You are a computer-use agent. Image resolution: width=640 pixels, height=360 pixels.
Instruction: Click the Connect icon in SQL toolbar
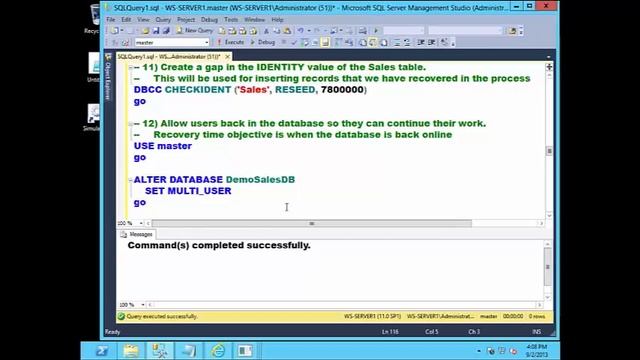tap(115, 42)
